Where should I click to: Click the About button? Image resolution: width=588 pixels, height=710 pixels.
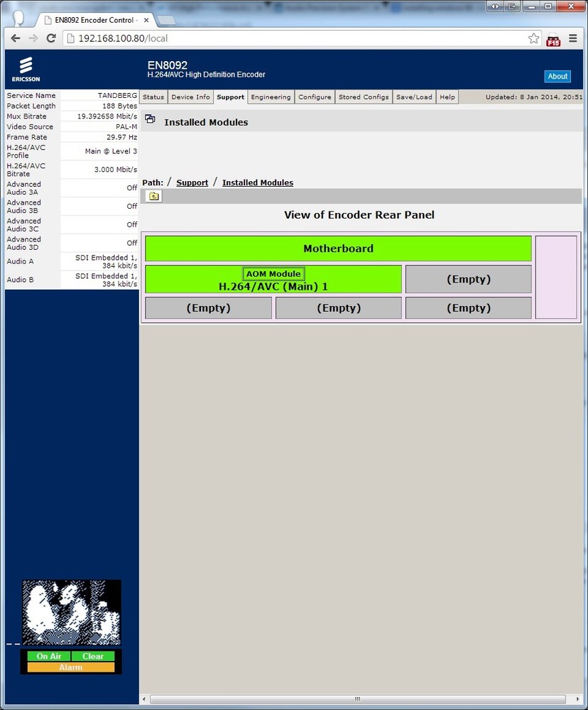(557, 76)
